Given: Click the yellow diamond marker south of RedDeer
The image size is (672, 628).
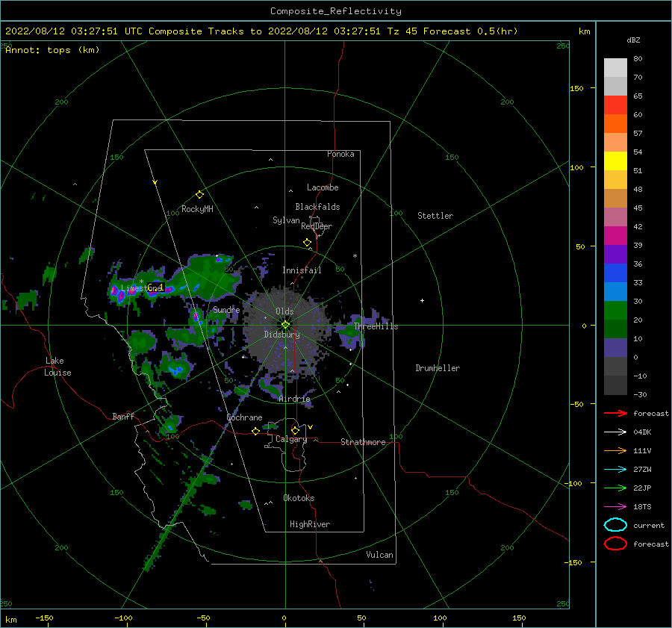Looking at the screenshot, I should [x=307, y=243].
